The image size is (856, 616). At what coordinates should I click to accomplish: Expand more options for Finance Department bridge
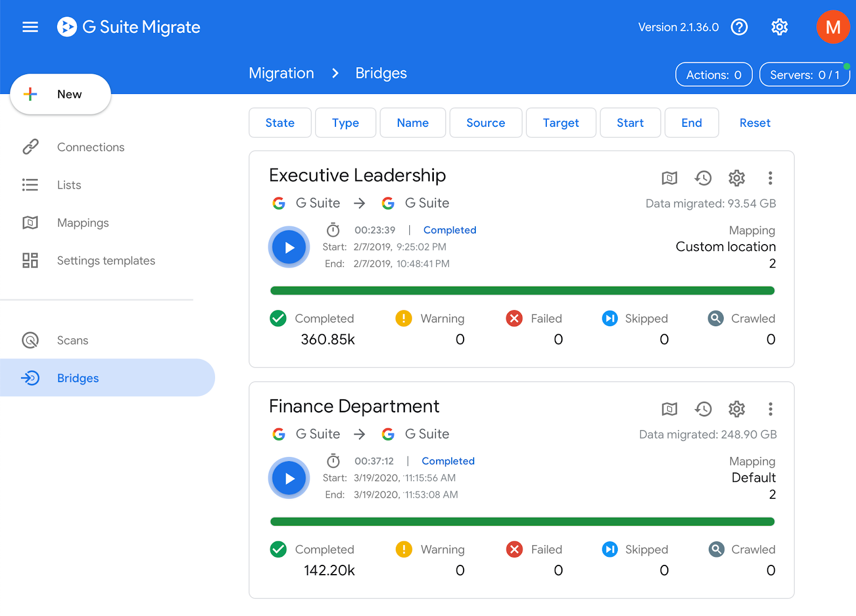[770, 409]
